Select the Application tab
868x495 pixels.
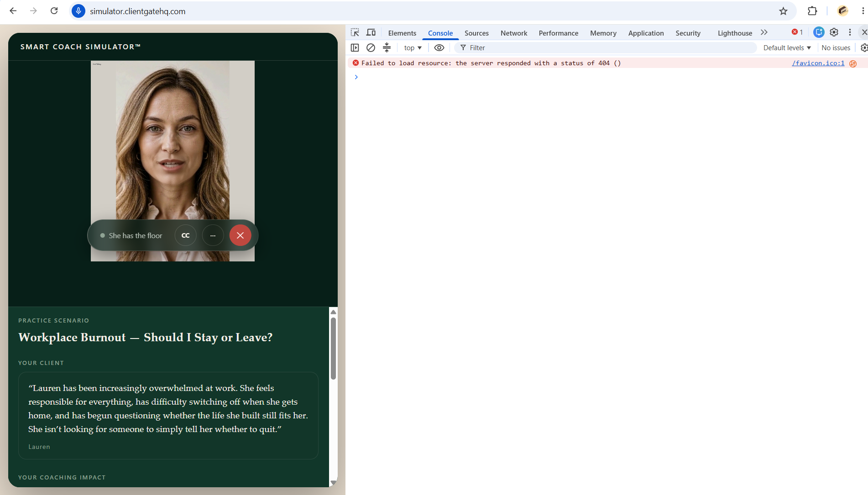[646, 33]
